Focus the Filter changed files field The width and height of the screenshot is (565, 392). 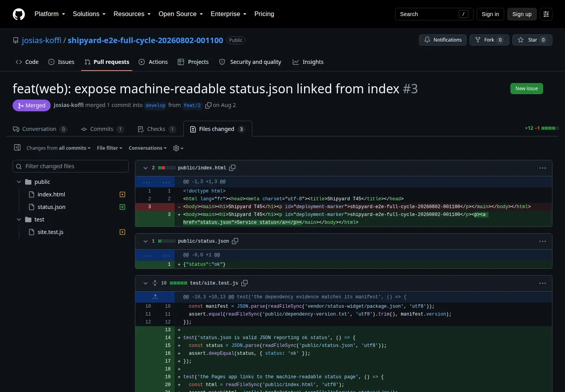tap(71, 166)
